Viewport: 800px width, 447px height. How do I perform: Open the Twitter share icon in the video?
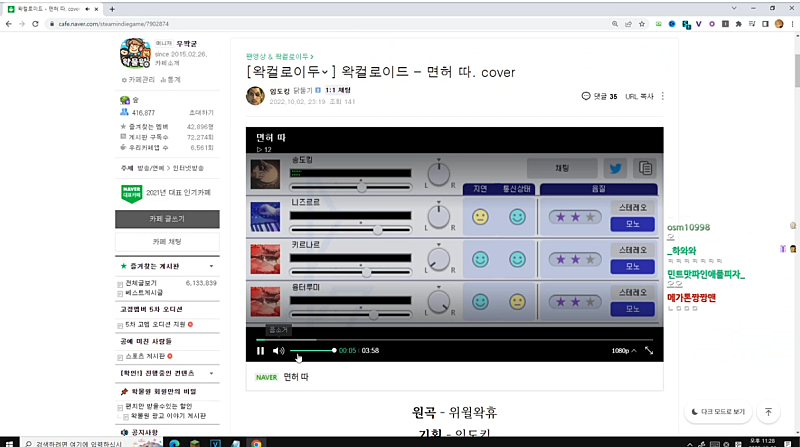pyautogui.click(x=615, y=168)
